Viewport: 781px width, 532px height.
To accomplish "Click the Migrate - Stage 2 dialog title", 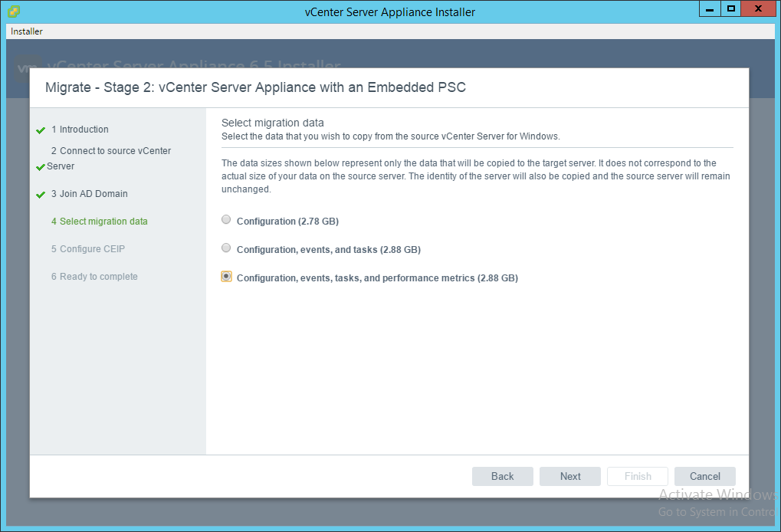I will click(x=255, y=87).
